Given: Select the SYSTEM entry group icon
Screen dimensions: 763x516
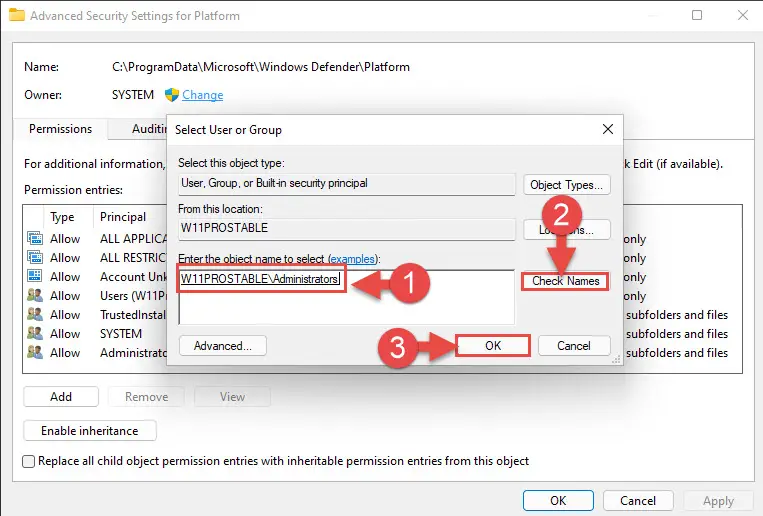Looking at the screenshot, I should click(35, 333).
